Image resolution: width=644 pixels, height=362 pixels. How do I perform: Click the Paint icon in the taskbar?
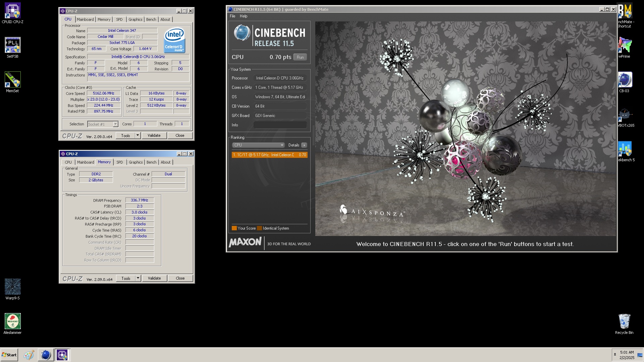pos(29,355)
